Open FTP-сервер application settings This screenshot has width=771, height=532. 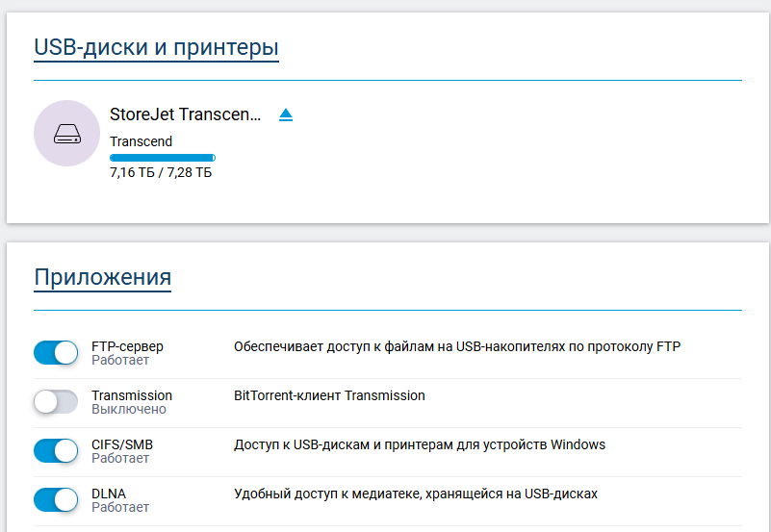point(127,346)
